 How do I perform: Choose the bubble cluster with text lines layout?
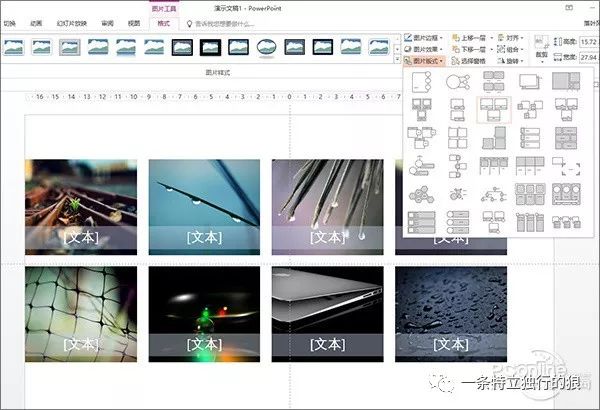tap(458, 194)
